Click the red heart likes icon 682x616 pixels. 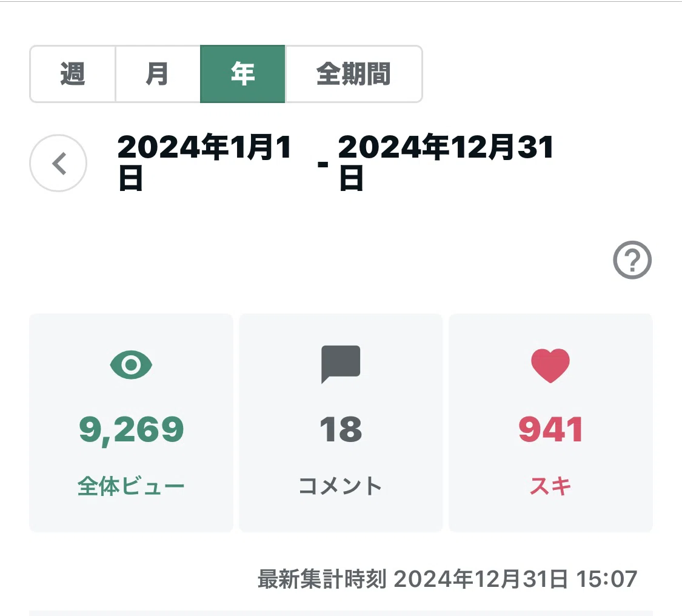(x=550, y=366)
